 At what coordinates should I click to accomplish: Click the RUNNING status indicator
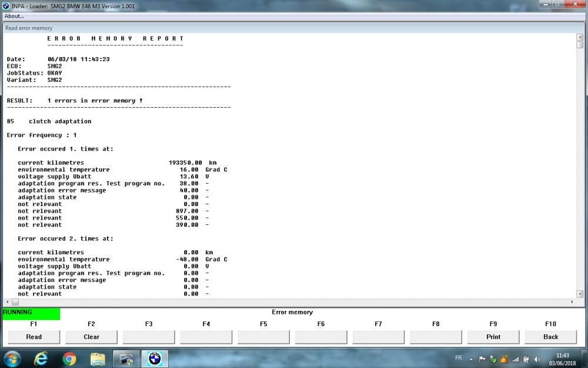[31, 314]
